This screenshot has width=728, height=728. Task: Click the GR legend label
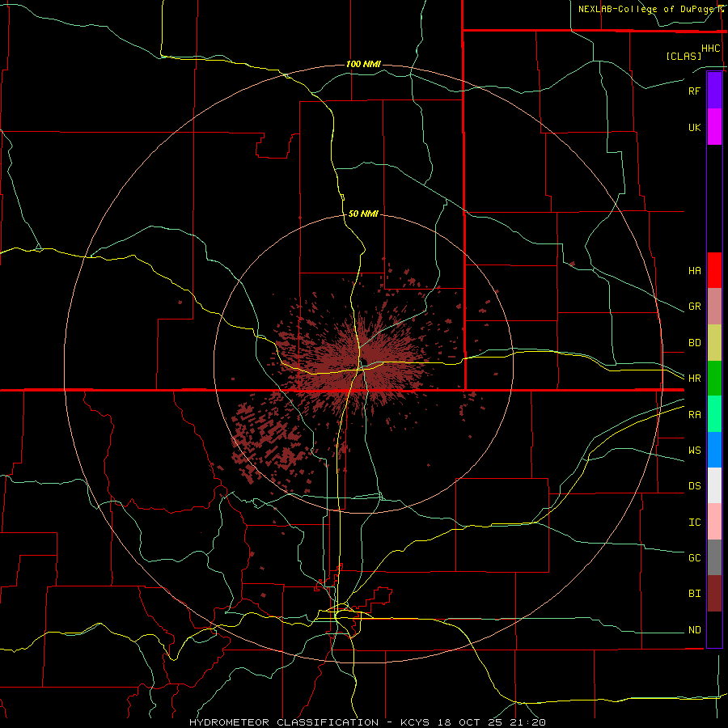click(694, 307)
